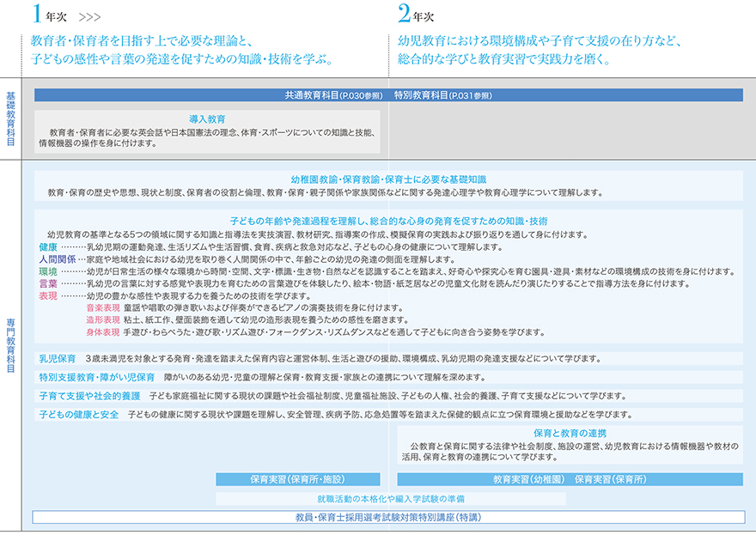Click the '子育て支援や社会的養護' subject title
Viewport: 756px width, 535px height.
[89, 396]
